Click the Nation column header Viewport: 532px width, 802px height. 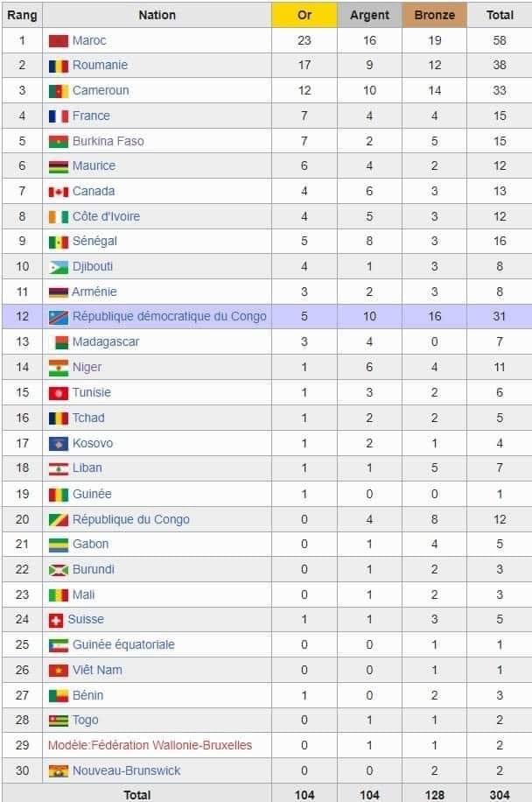157,15
